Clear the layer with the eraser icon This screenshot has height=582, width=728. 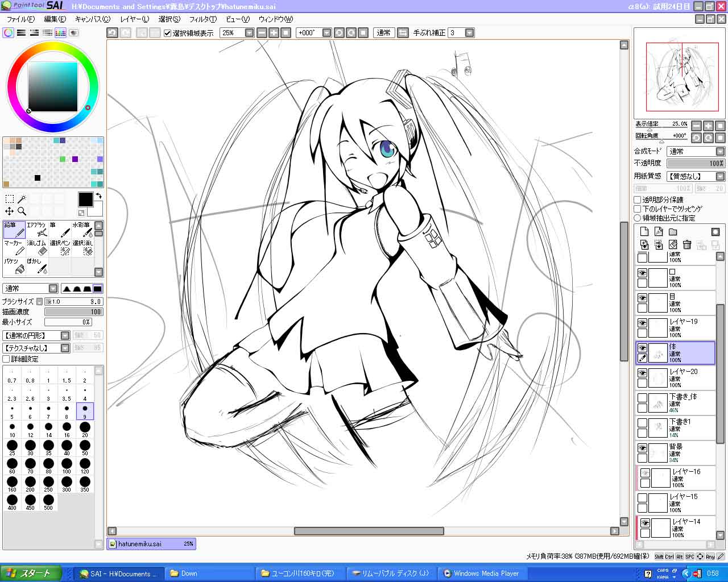pyautogui.click(x=673, y=244)
